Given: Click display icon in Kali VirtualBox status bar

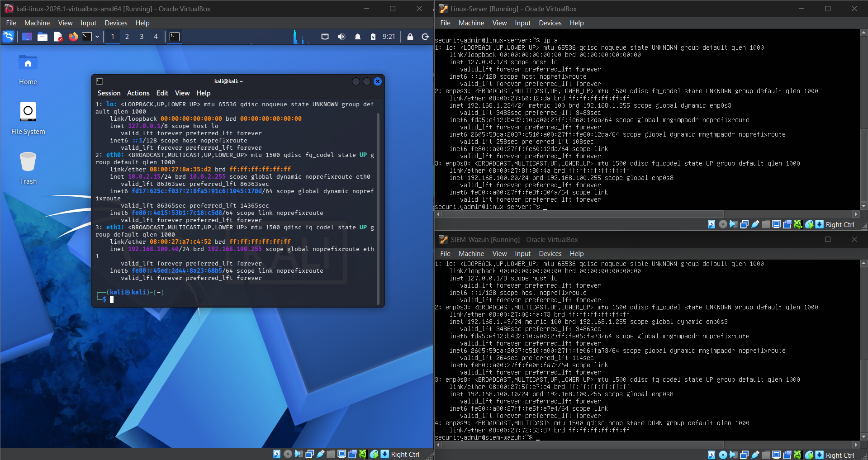Looking at the screenshot, I should (x=342, y=454).
